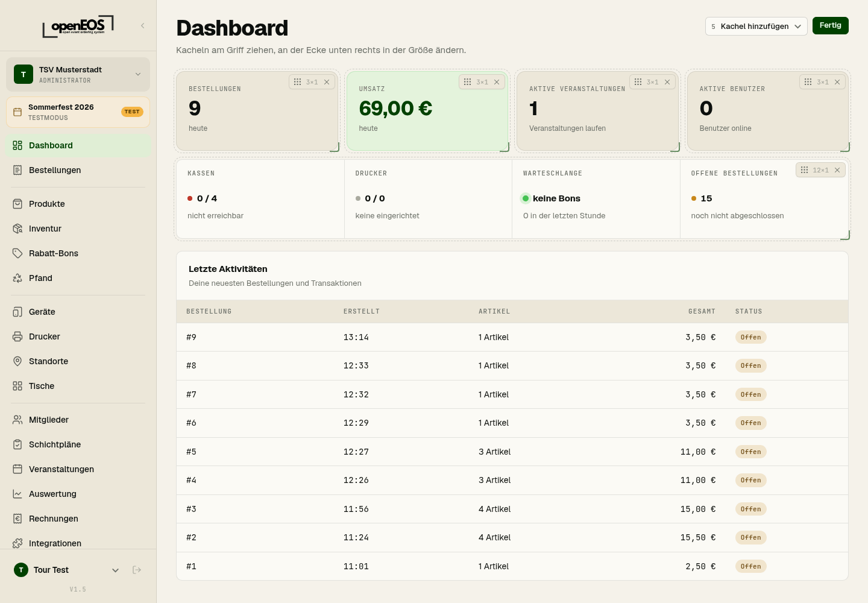Remove the Bestellungen tile
Screen dimensions: 868x603
[x=327, y=82]
